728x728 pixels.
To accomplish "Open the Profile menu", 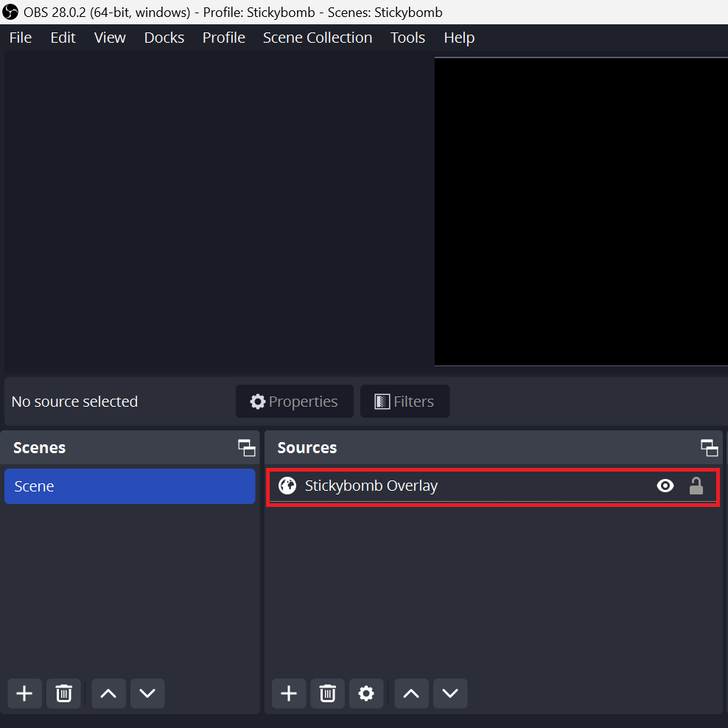I will click(223, 38).
